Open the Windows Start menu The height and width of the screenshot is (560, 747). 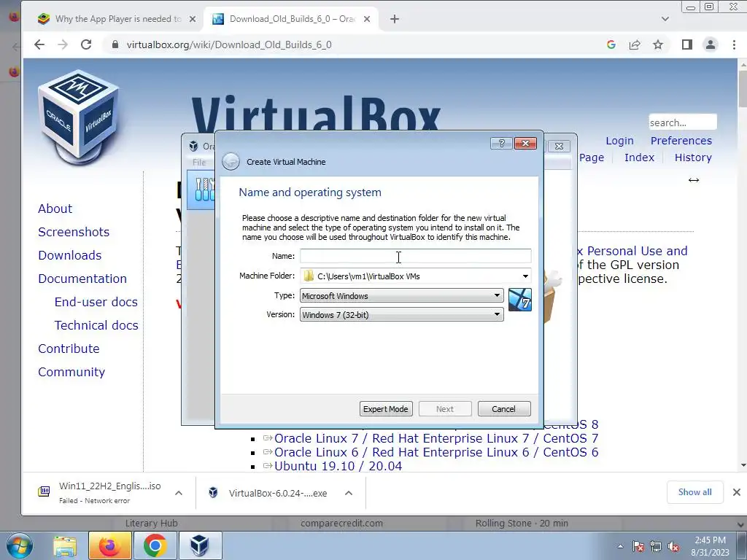(19, 545)
